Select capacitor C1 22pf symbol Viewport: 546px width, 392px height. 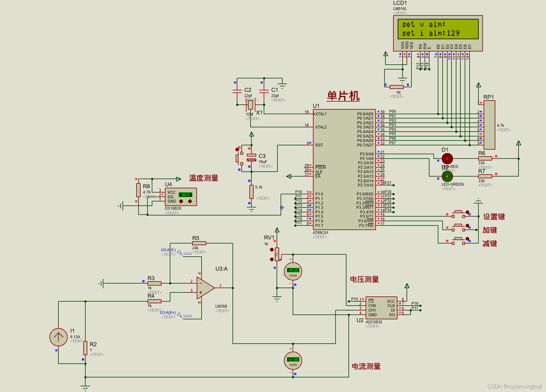coord(264,91)
